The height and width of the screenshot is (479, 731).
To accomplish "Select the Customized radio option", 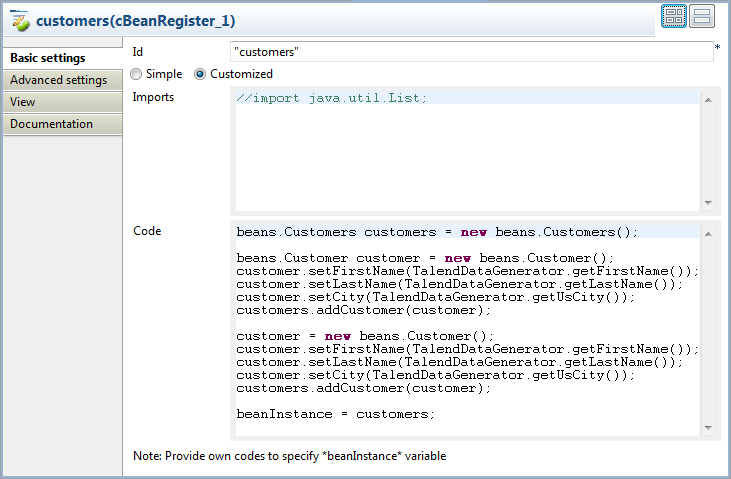I will (200, 74).
